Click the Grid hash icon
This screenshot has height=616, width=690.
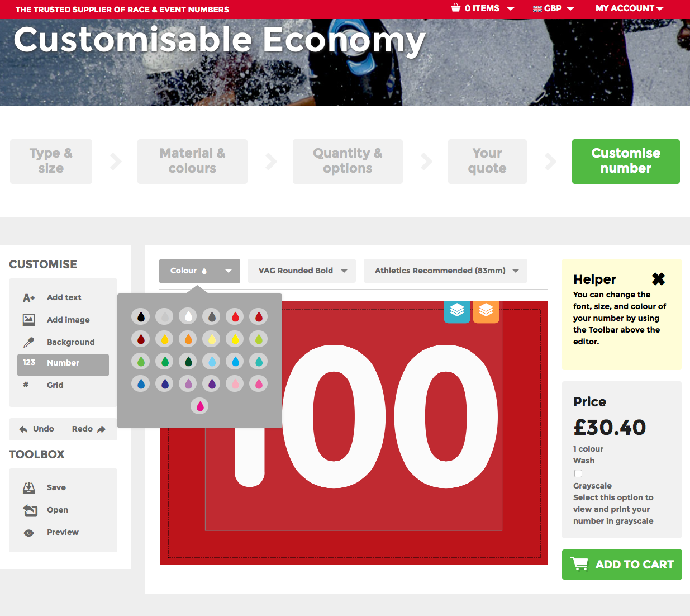coord(26,385)
